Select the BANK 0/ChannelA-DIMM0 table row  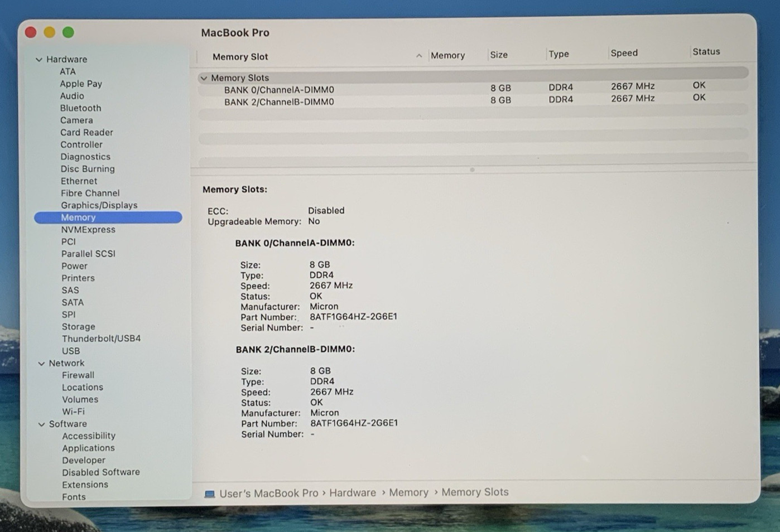(x=473, y=88)
